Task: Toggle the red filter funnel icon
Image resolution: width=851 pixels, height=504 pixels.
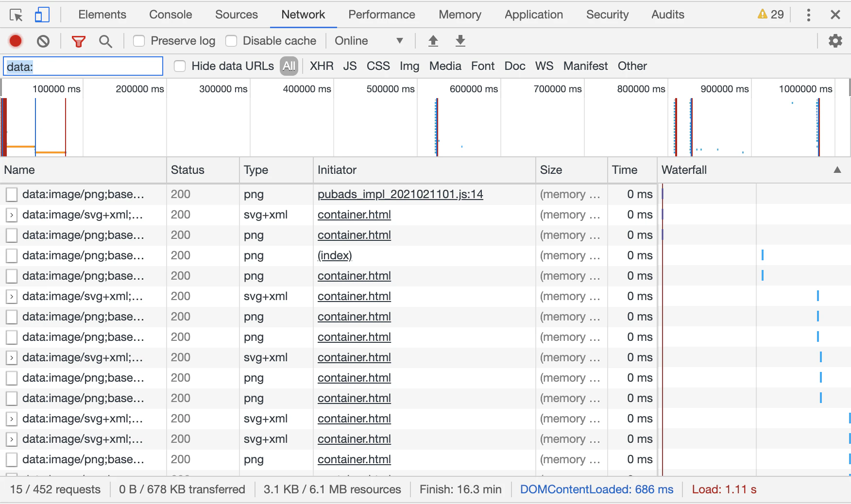Action: tap(78, 41)
